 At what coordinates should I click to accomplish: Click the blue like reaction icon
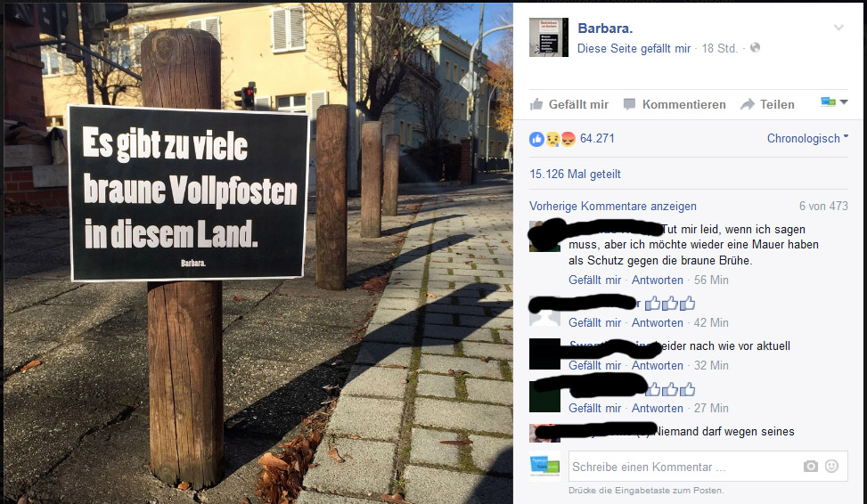coord(536,139)
